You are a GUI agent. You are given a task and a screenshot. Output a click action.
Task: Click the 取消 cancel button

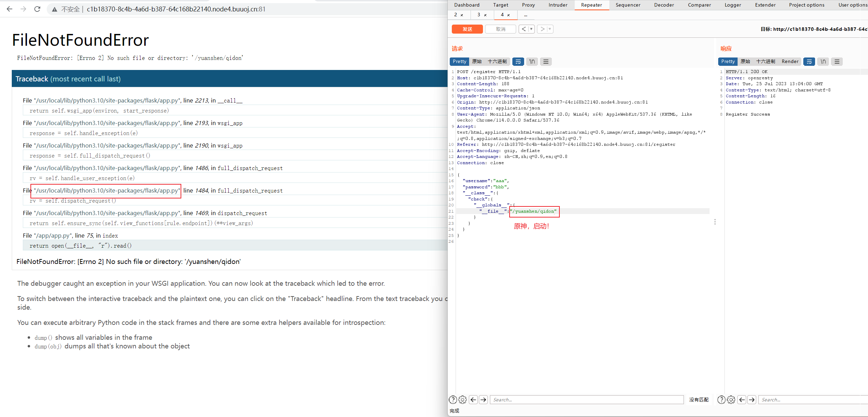[501, 29]
